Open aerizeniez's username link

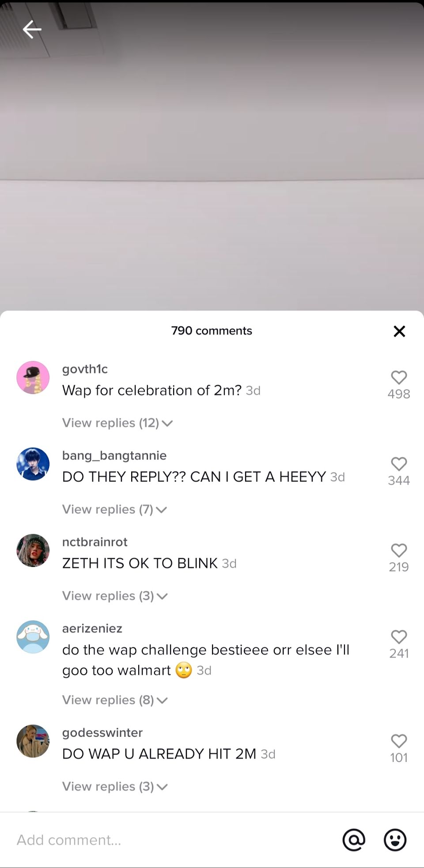click(92, 628)
